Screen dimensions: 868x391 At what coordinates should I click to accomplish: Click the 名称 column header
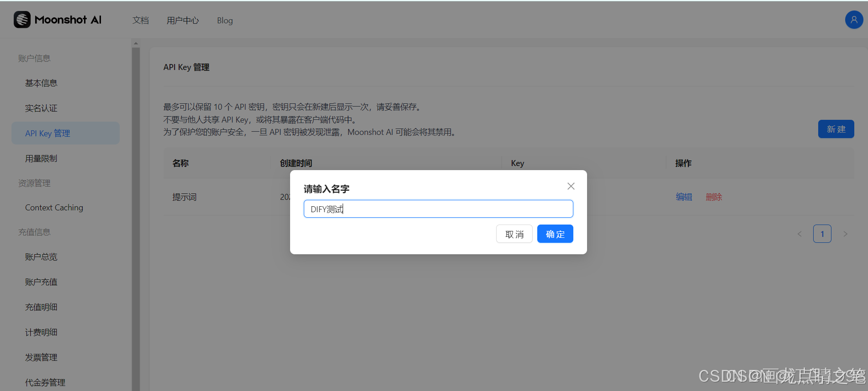pos(180,163)
